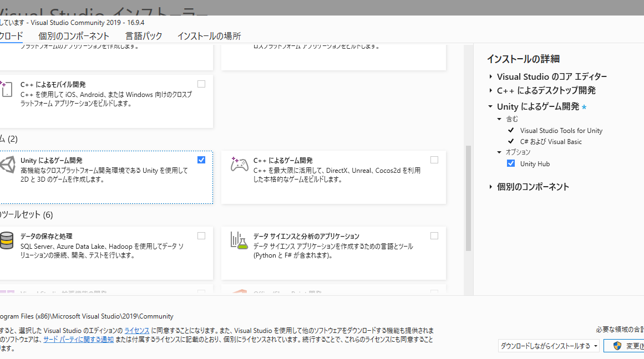Open the ダウンロードしながらインストールする dropdown

(x=548, y=345)
